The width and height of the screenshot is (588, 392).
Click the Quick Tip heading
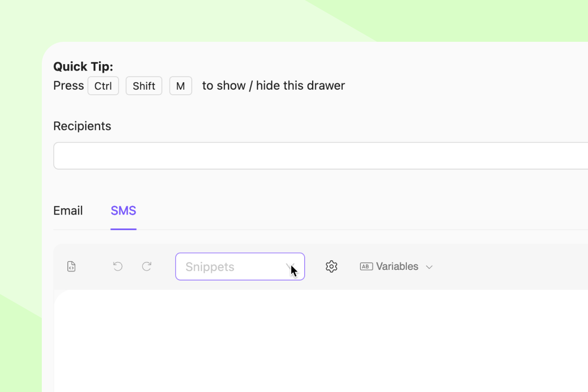click(x=83, y=67)
